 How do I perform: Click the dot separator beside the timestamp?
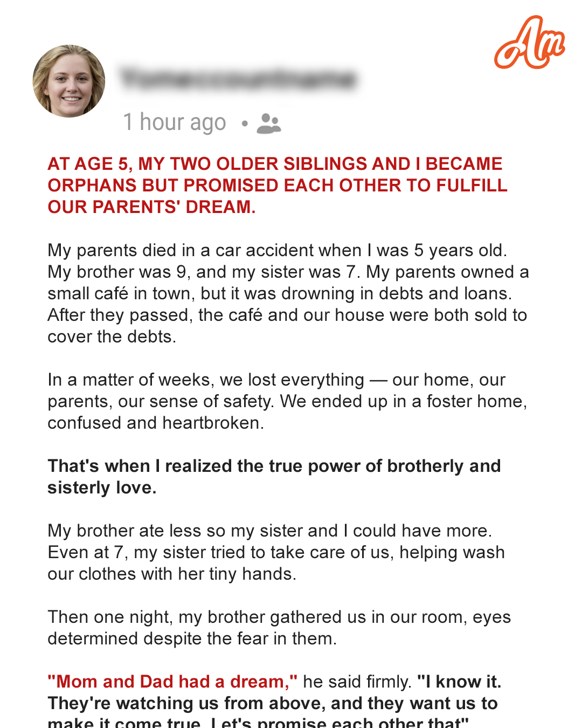point(245,123)
